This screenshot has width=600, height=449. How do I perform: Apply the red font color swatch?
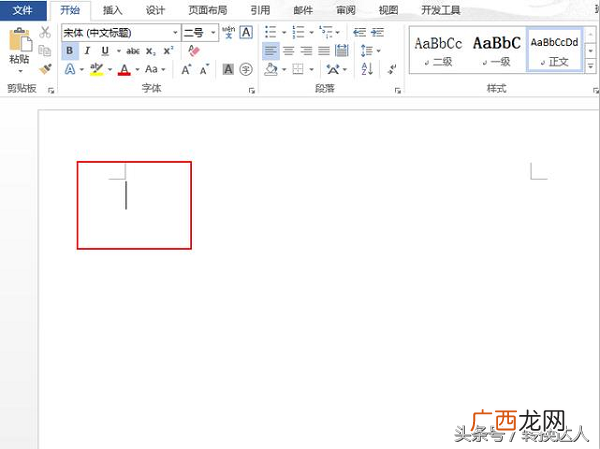coord(124,70)
